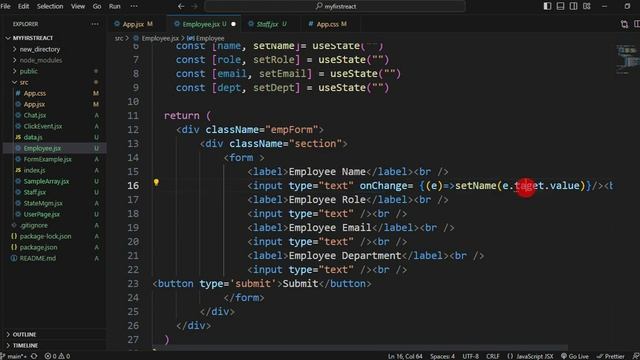640x360 pixels.
Task: Open StateMgm.jsx file
Action: tap(43, 203)
